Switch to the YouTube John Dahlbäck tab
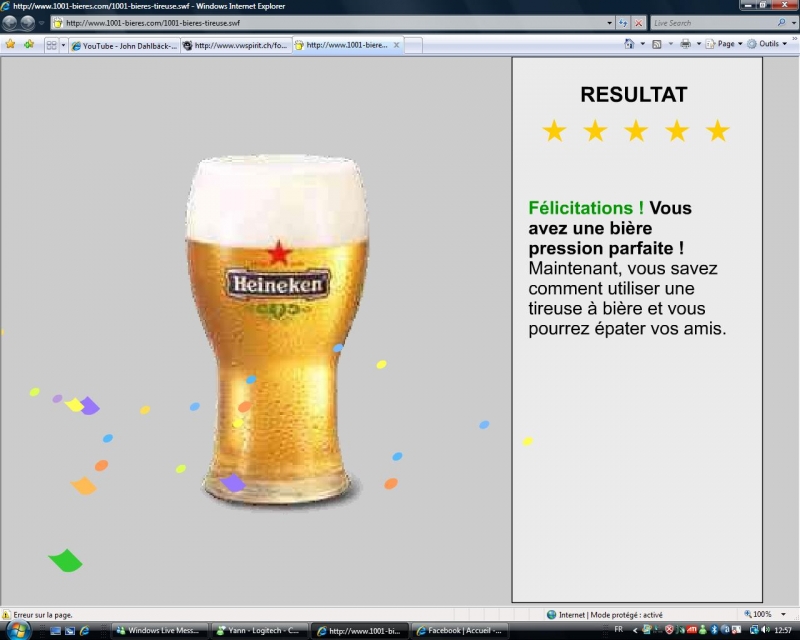 (124, 45)
